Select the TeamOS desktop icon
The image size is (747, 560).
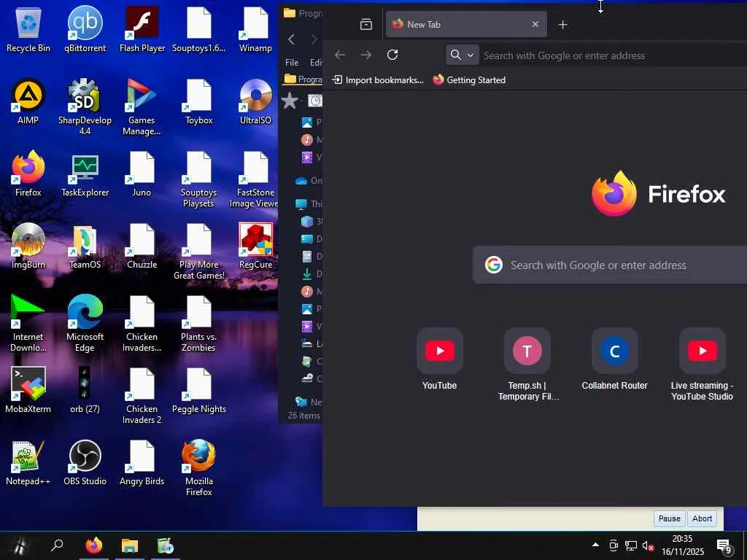pos(85,246)
